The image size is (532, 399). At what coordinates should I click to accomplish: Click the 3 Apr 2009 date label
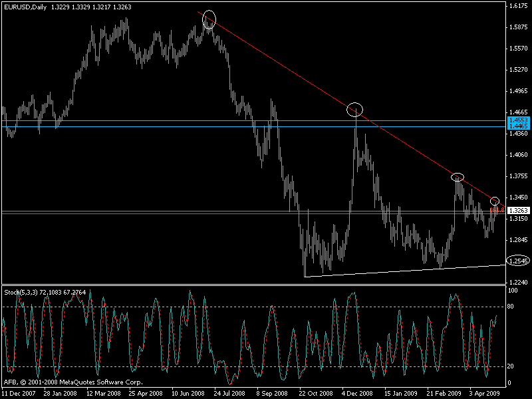pyautogui.click(x=483, y=394)
